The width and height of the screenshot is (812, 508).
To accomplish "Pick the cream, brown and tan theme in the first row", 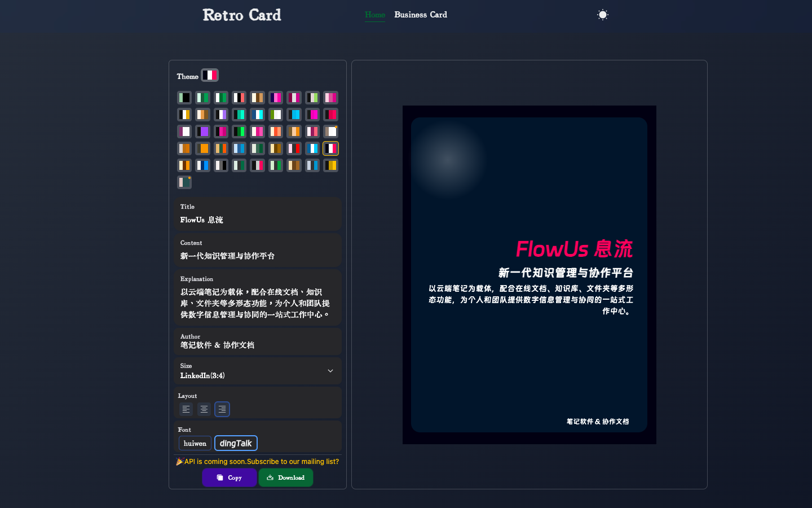I will (x=257, y=98).
